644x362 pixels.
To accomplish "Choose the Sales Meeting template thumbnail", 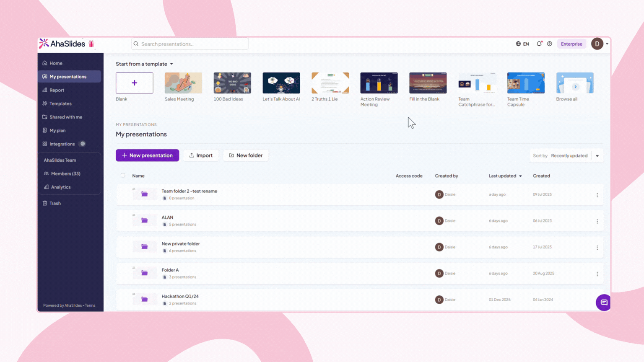I will pos(183,83).
